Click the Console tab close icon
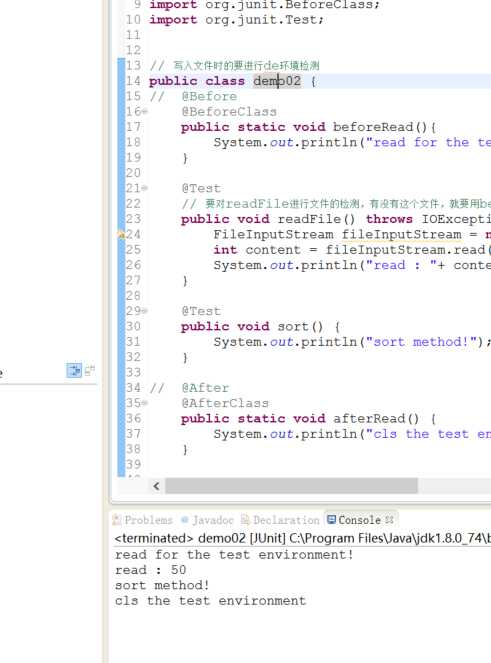The height and width of the screenshot is (663, 491). tap(390, 519)
